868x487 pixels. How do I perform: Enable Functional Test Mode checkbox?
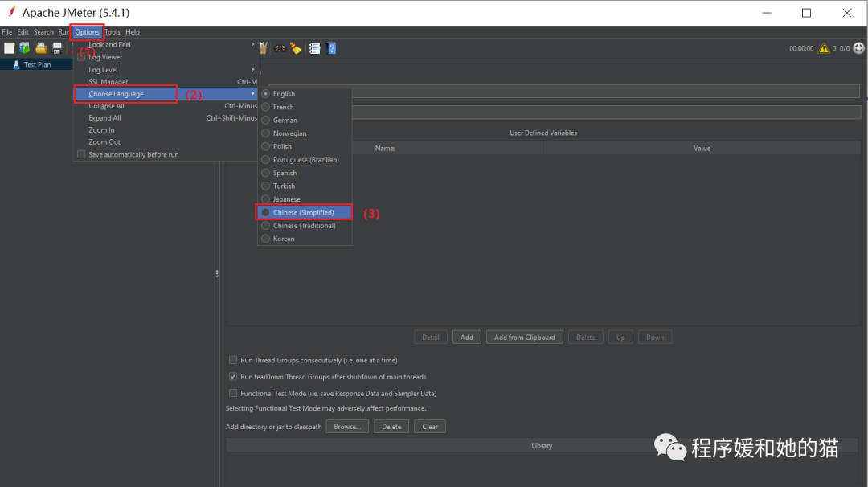point(233,393)
